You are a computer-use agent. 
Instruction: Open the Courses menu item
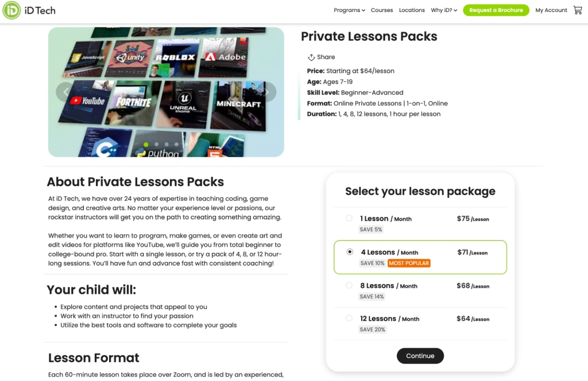click(x=382, y=10)
